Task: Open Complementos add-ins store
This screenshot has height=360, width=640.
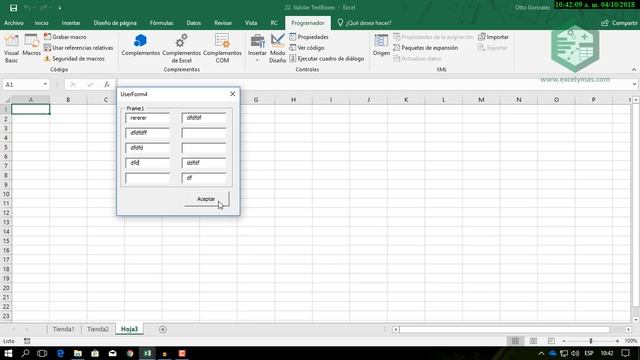Action: click(140, 45)
